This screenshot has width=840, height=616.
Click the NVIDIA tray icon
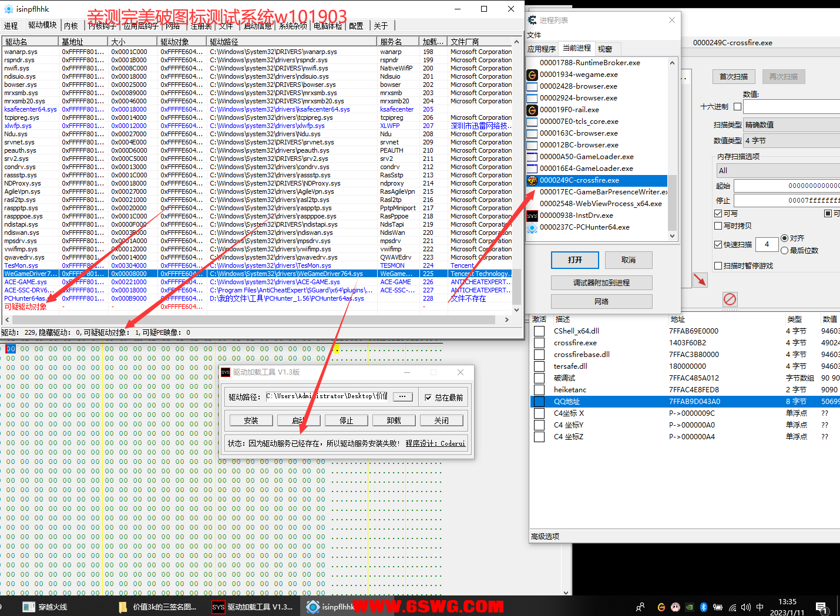[690, 607]
